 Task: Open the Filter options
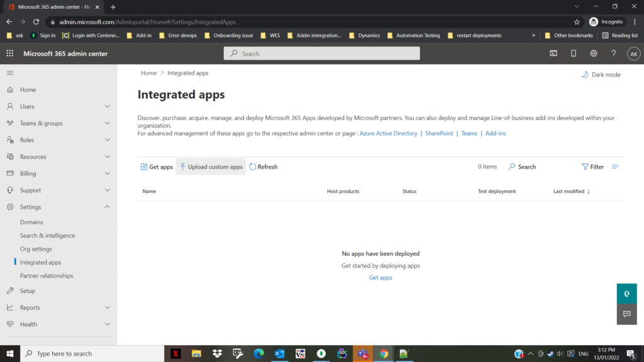(x=592, y=167)
